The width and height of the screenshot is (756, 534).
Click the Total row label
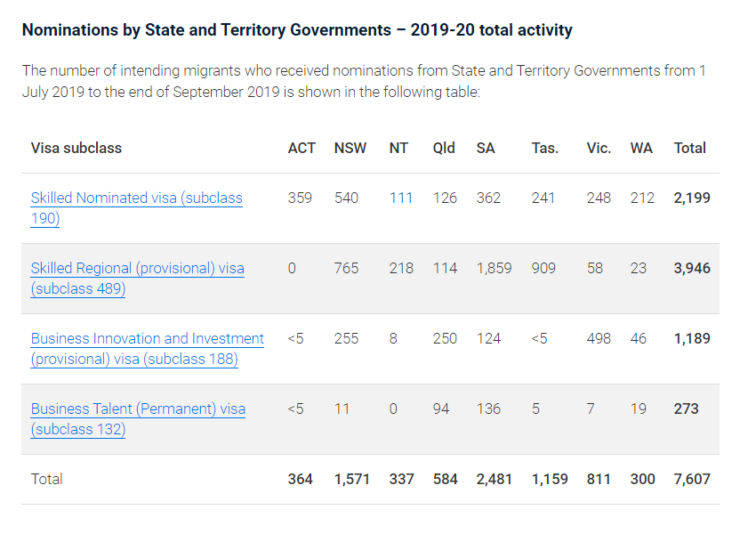point(47,479)
